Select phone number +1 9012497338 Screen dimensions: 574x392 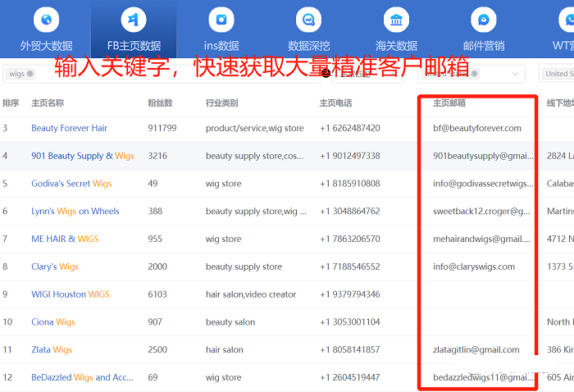[349, 156]
